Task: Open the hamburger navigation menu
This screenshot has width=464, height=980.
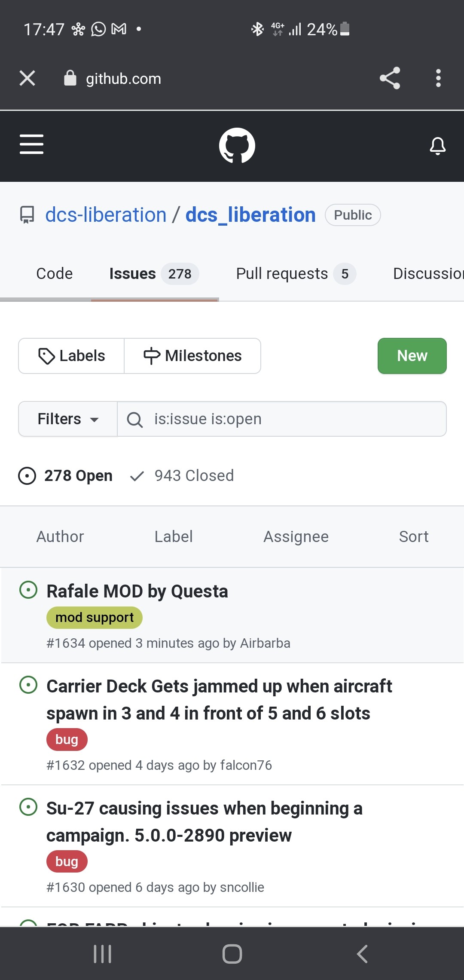Action: [31, 144]
